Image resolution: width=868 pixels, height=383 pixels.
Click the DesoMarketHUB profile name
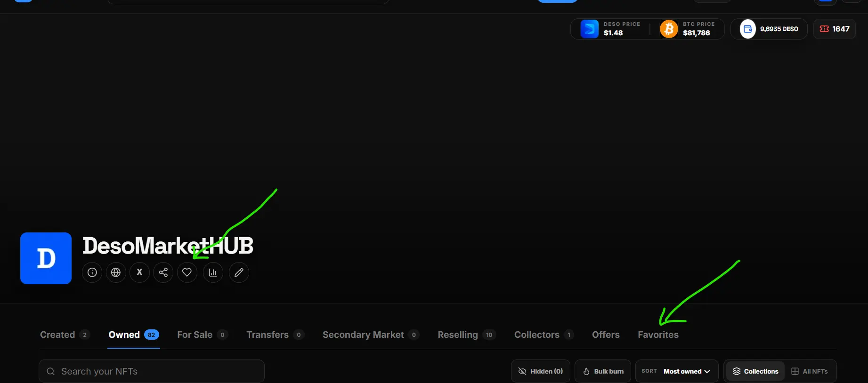point(168,246)
